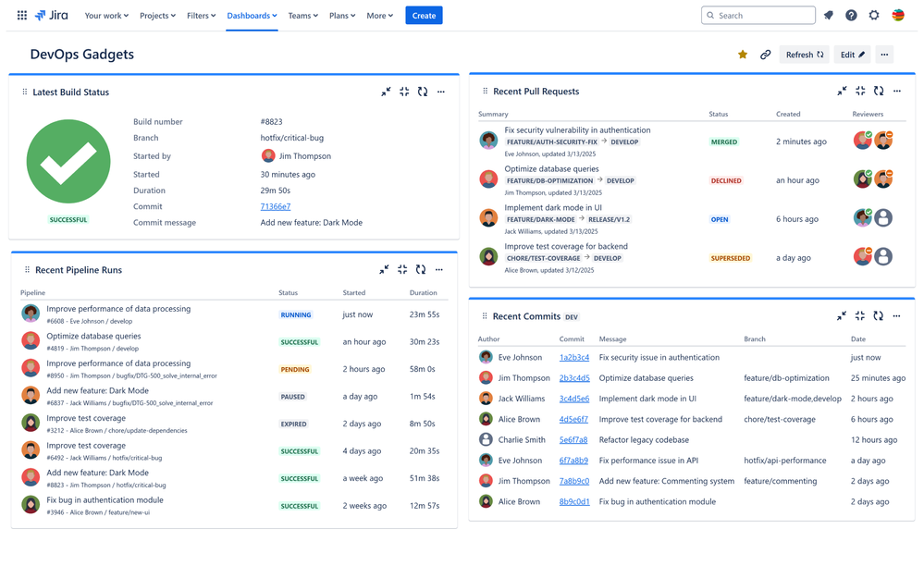The height and width of the screenshot is (566, 924).
Task: Open the Dashboards menu
Action: (252, 16)
